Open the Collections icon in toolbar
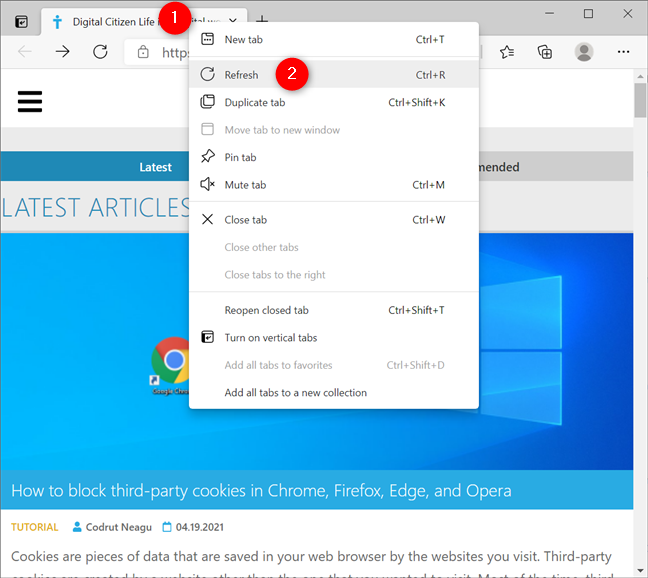Image resolution: width=648 pixels, height=578 pixels. (545, 52)
